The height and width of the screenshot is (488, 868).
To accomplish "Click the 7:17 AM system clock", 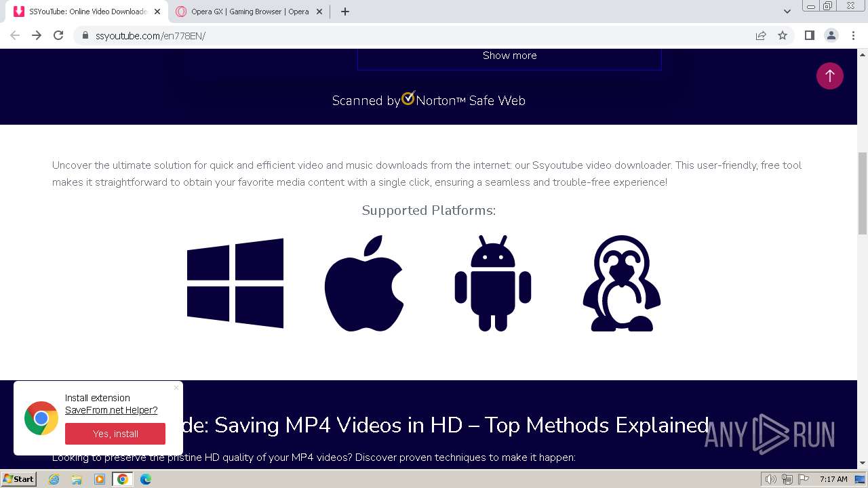I will [833, 479].
